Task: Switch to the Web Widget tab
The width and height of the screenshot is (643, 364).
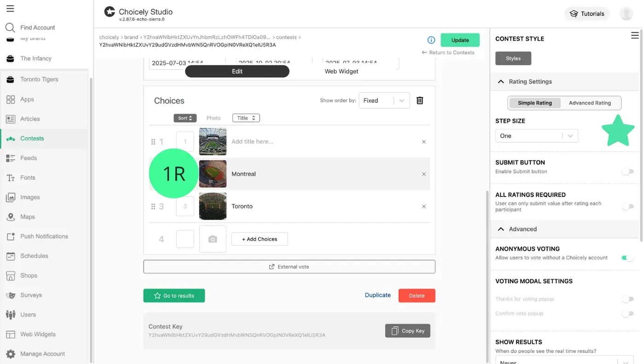Action: click(x=342, y=71)
